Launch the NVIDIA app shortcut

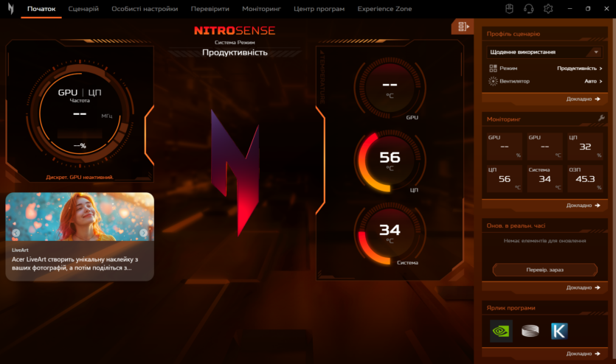[x=501, y=331]
